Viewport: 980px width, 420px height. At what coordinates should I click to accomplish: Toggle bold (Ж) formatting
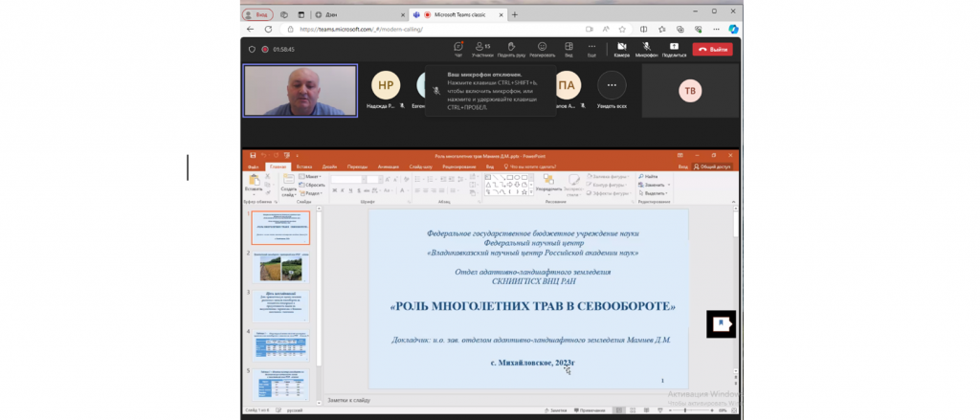pyautogui.click(x=334, y=190)
